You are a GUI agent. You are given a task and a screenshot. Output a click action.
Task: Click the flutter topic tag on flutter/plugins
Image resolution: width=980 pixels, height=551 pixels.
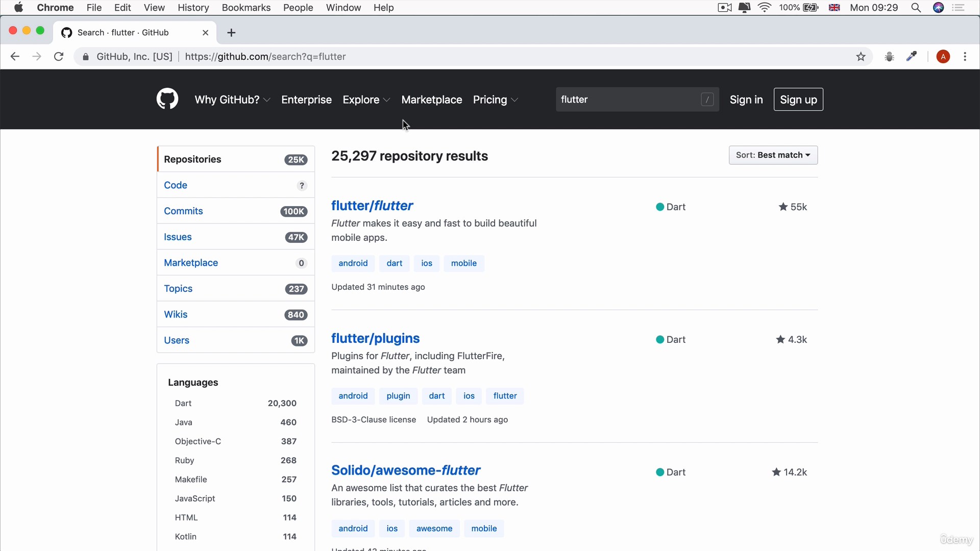click(x=505, y=396)
